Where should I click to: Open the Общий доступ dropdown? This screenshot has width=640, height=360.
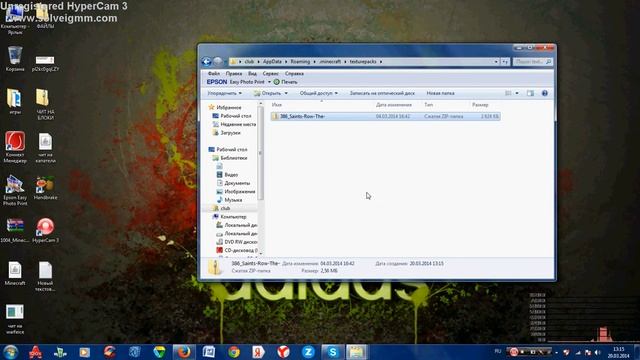tap(318, 93)
